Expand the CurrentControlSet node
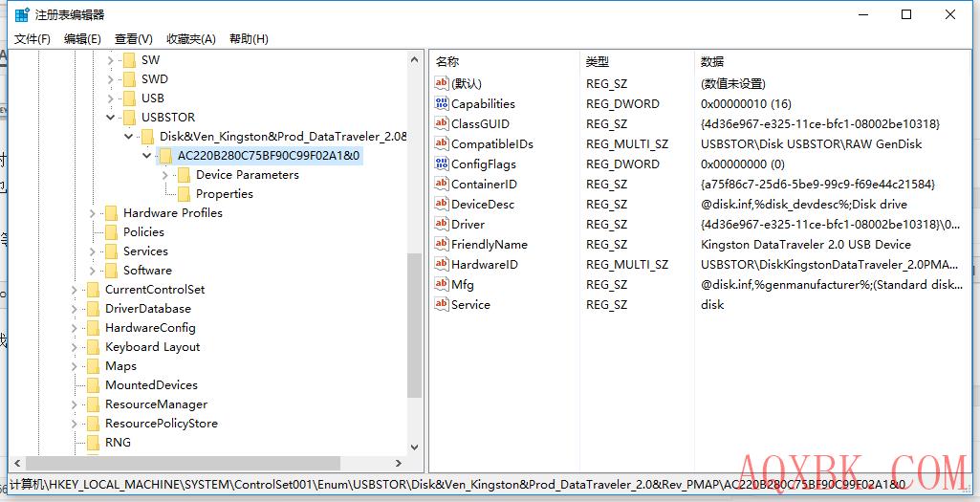This screenshot has width=980, height=502. pos(75,290)
